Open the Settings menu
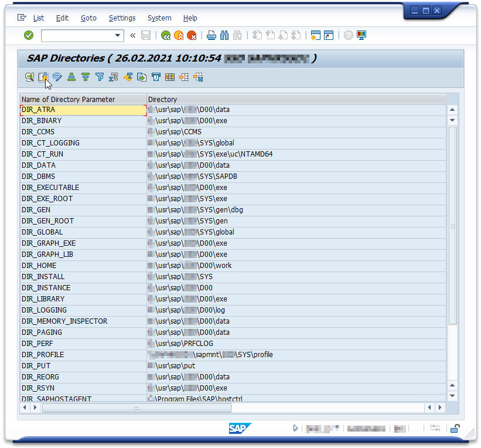 [122, 18]
